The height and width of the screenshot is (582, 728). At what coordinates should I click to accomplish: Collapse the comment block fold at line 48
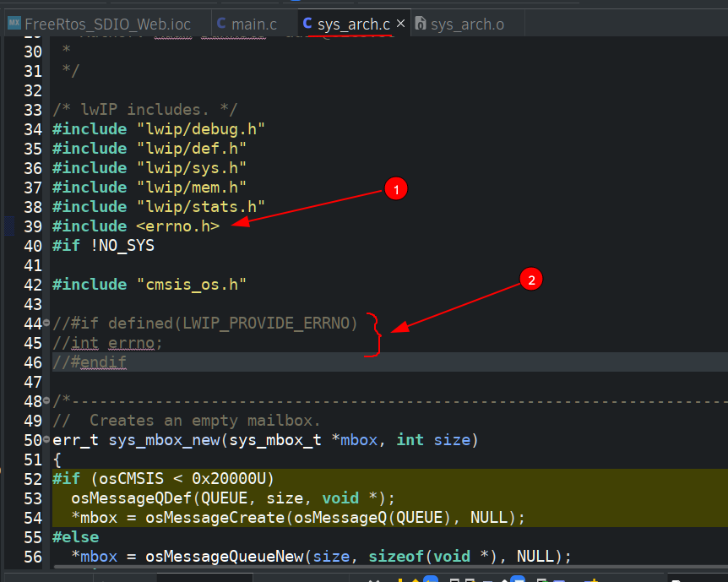[x=46, y=400]
